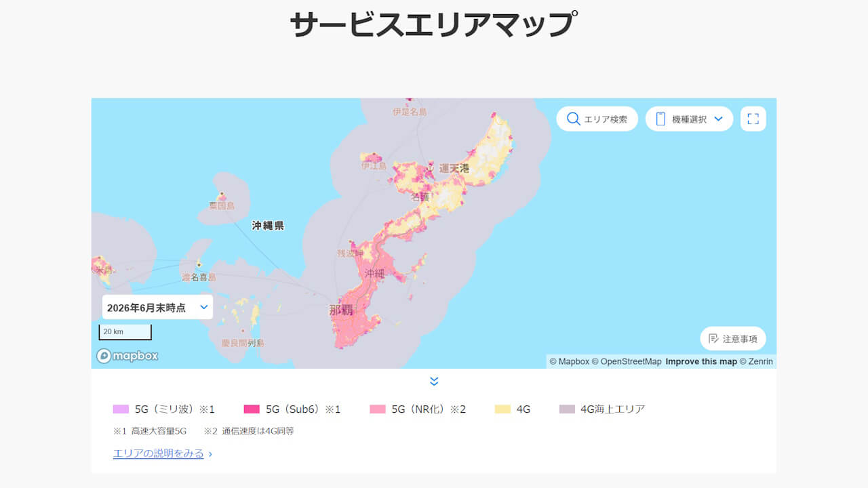868x488 pixels.
Task: Click the 運天港 port label on map
Action: 454,168
